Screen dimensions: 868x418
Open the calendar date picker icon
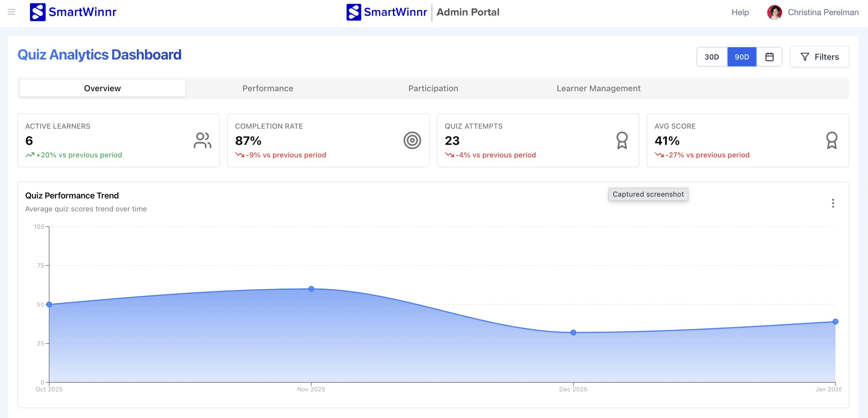(769, 57)
